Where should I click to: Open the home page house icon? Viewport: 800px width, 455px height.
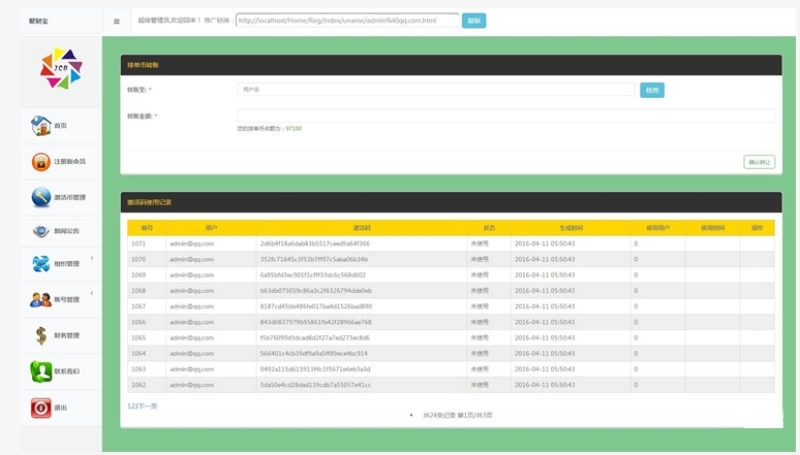pyautogui.click(x=41, y=125)
